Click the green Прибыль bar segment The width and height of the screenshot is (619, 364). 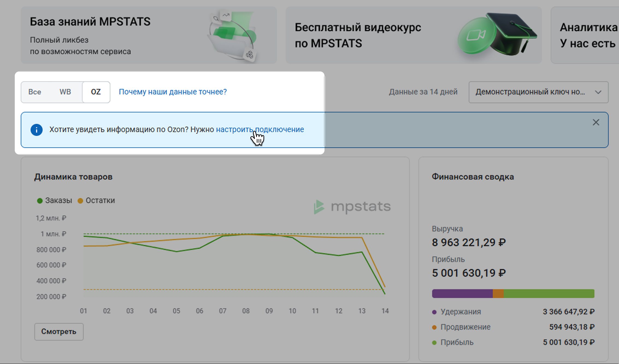(549, 294)
